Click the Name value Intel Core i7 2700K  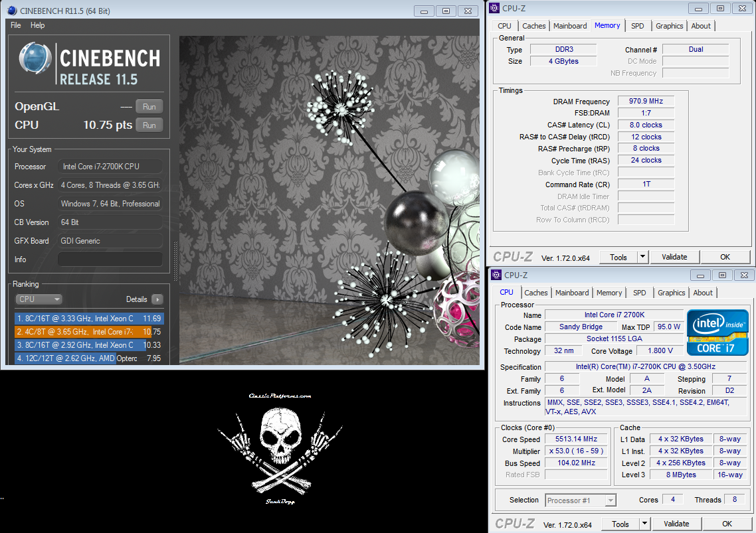tap(614, 315)
